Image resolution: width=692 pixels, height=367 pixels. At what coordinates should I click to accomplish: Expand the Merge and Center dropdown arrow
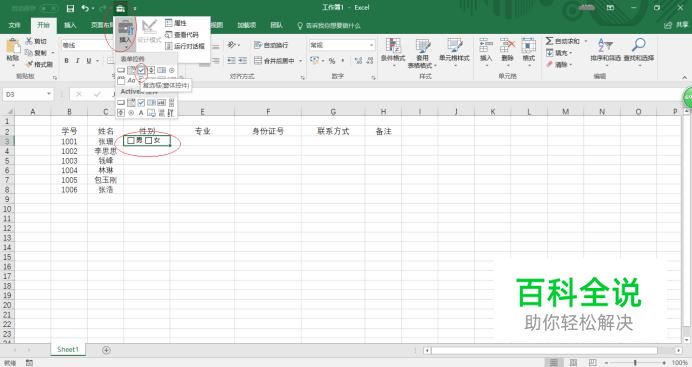tap(301, 60)
